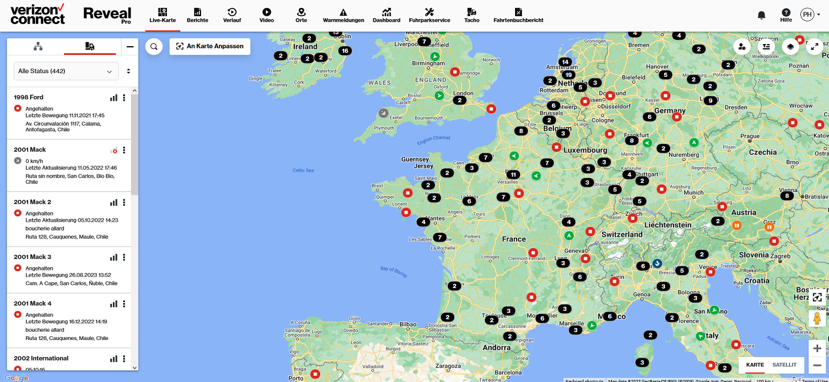Open the PH user account menu

tap(809, 14)
